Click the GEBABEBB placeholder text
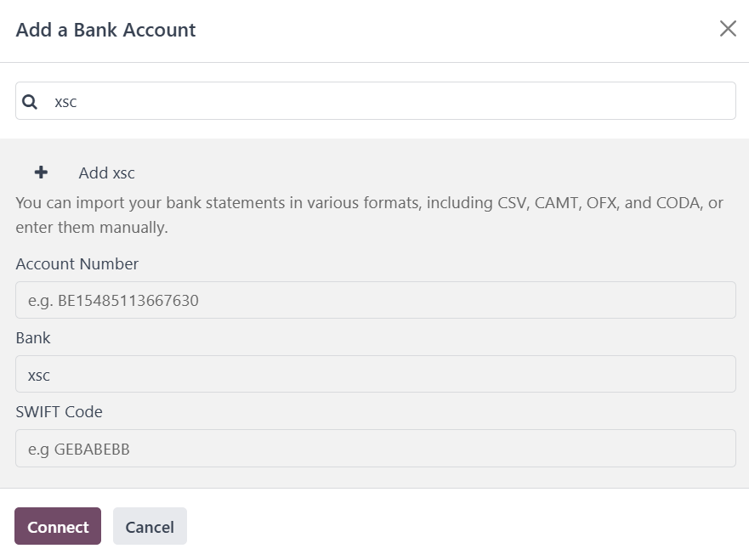749x560 pixels. (x=79, y=449)
